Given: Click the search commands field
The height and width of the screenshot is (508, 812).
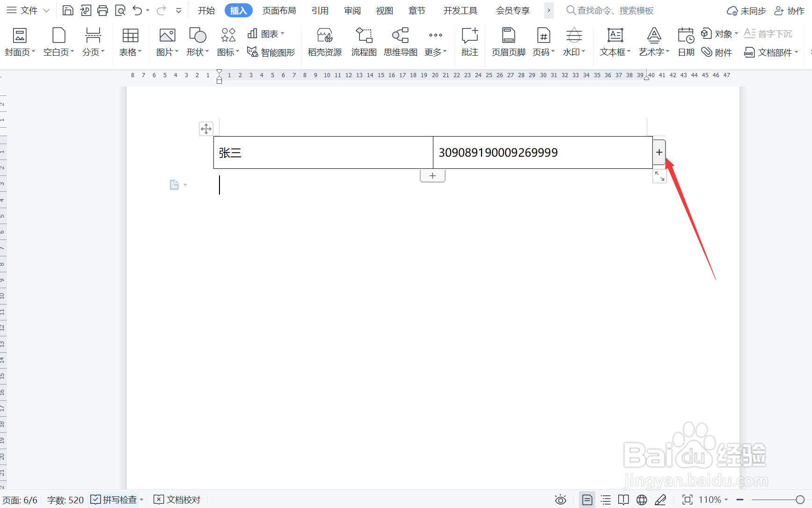Looking at the screenshot, I should [610, 10].
